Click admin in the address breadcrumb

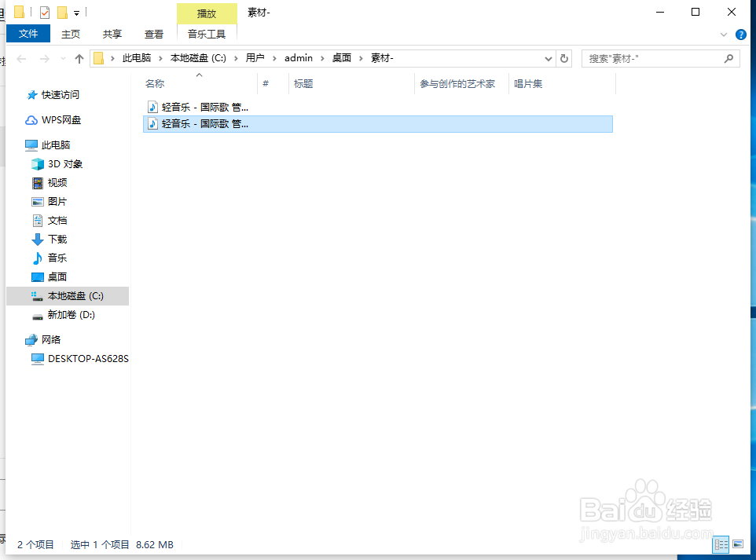tap(299, 58)
